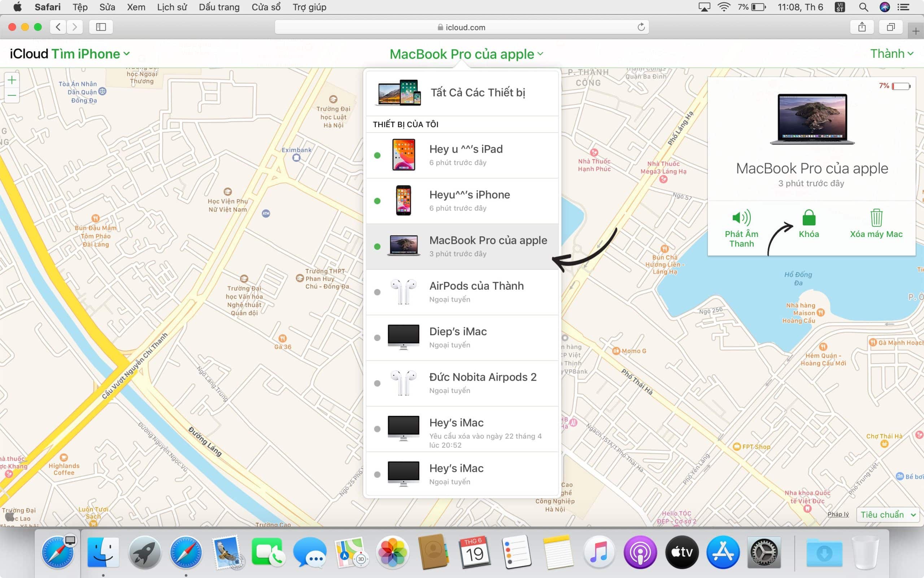This screenshot has height=578, width=924.
Task: Open the Tiêu chuẩn map type dropdown
Action: (888, 514)
